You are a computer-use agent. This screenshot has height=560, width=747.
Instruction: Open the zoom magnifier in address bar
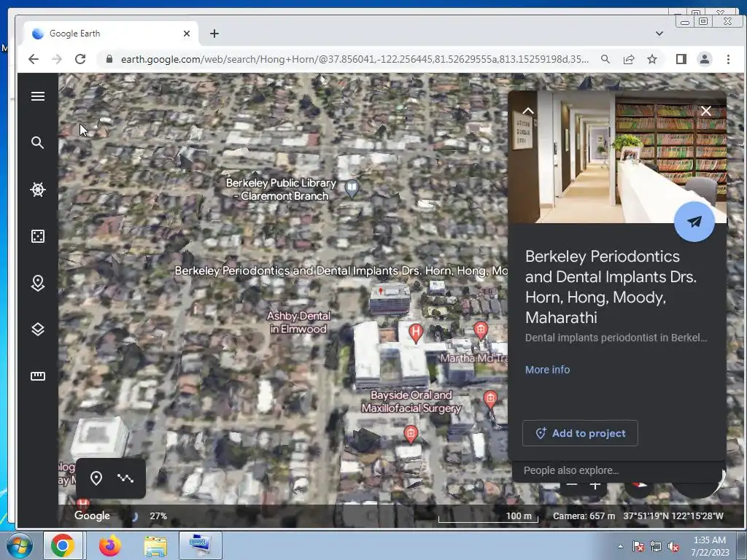605,59
